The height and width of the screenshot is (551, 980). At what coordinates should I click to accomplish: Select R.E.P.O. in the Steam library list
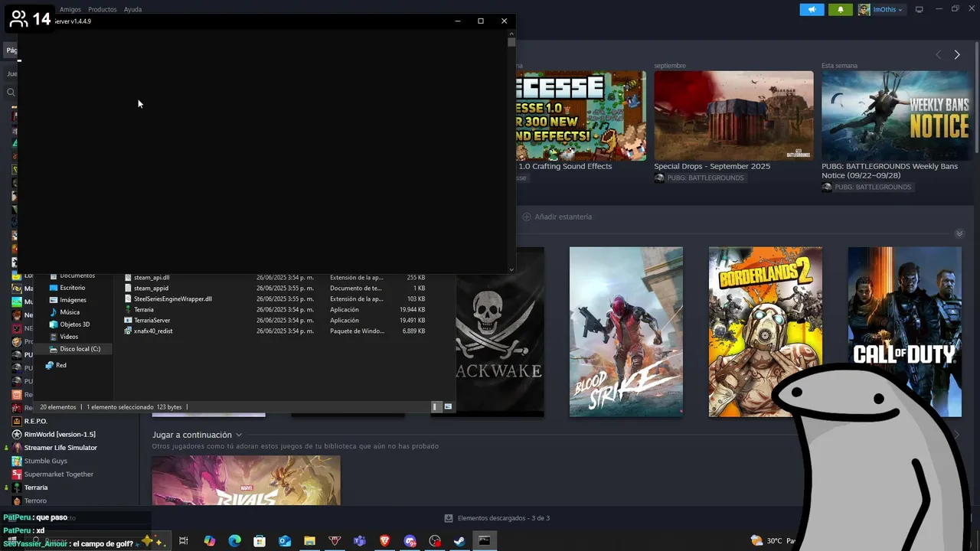tap(35, 421)
